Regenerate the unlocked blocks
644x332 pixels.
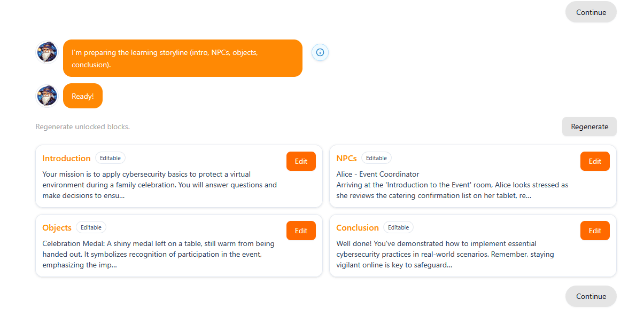pos(589,127)
